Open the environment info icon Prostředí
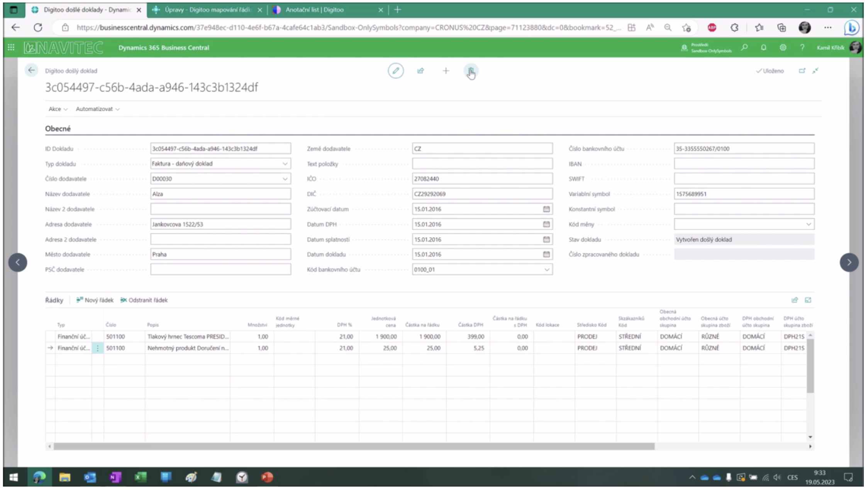This screenshot has height=491, width=868. pyautogui.click(x=684, y=48)
